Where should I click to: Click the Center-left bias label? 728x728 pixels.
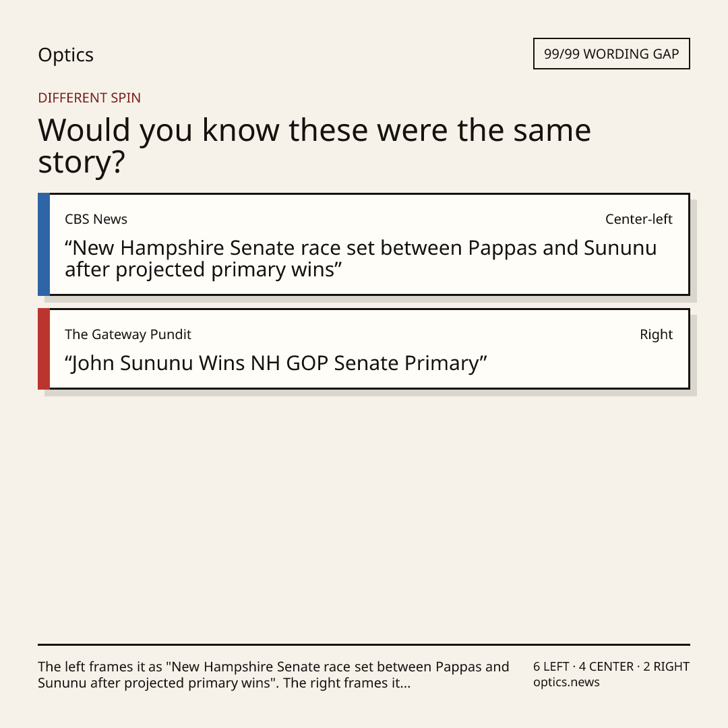click(x=639, y=219)
